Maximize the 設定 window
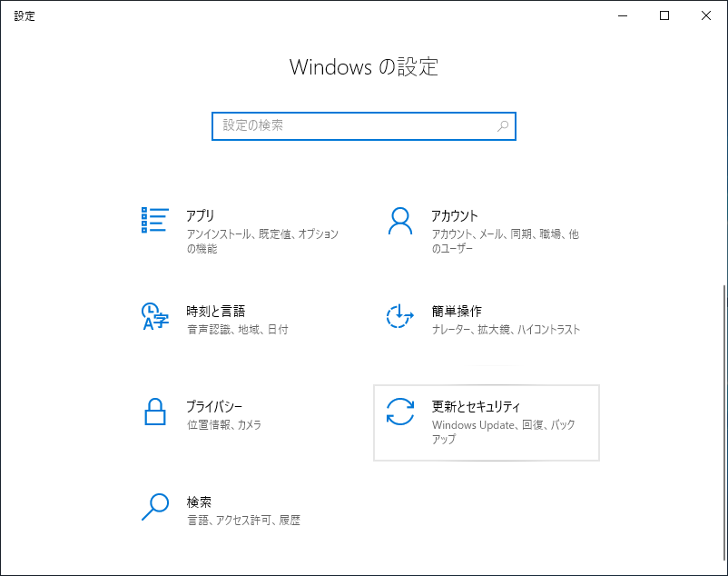728x576 pixels. (x=664, y=15)
